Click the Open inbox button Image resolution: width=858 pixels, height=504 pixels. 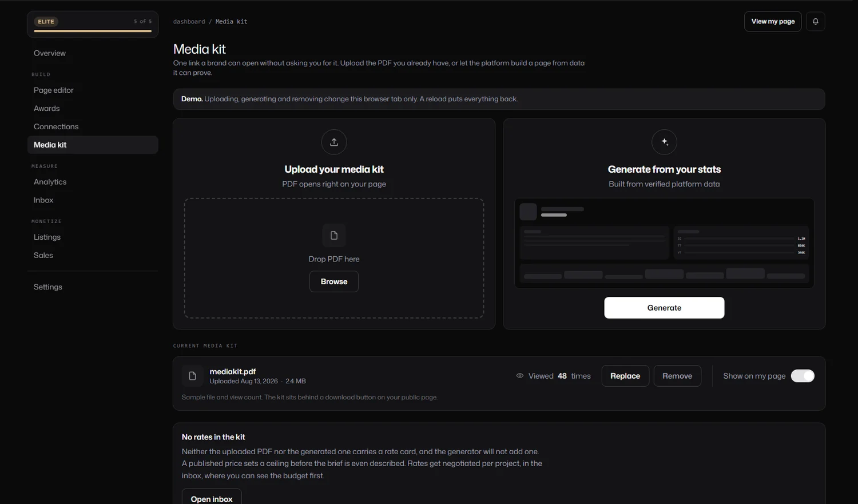(212, 497)
